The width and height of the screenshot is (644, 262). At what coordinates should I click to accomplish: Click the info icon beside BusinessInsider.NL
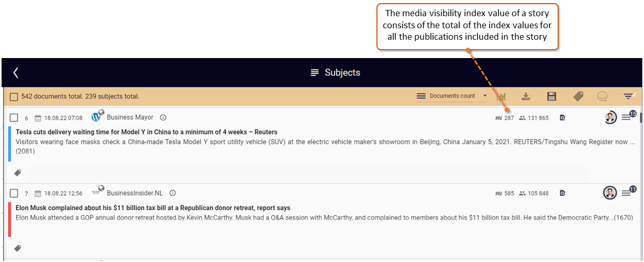[173, 193]
